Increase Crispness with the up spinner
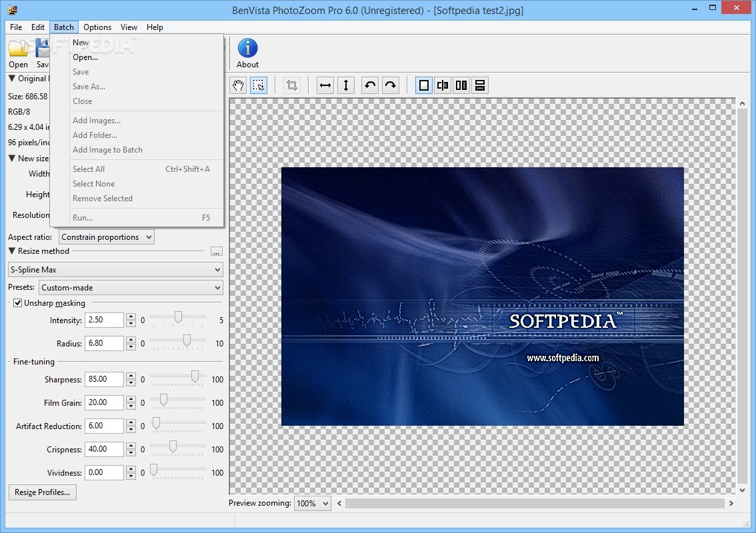 (x=131, y=445)
